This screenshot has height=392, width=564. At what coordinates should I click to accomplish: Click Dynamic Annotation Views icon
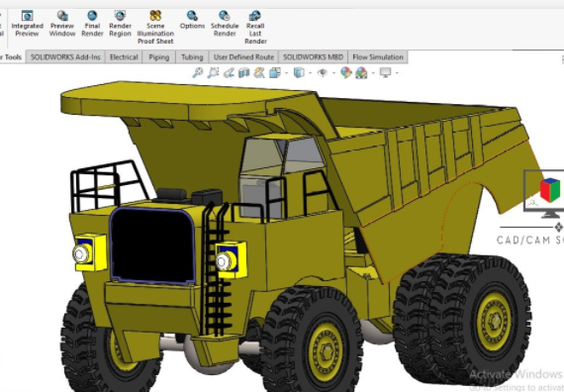point(259,72)
